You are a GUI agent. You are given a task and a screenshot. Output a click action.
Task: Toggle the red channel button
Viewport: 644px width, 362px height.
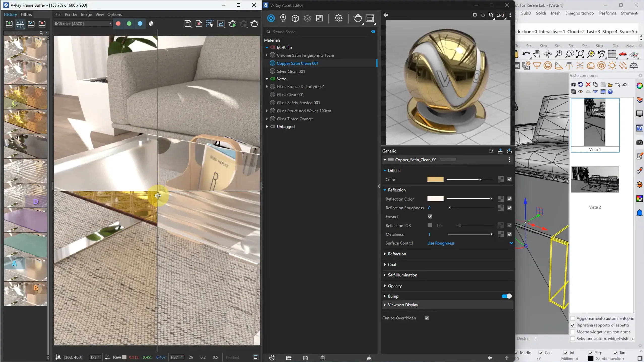[118, 24]
